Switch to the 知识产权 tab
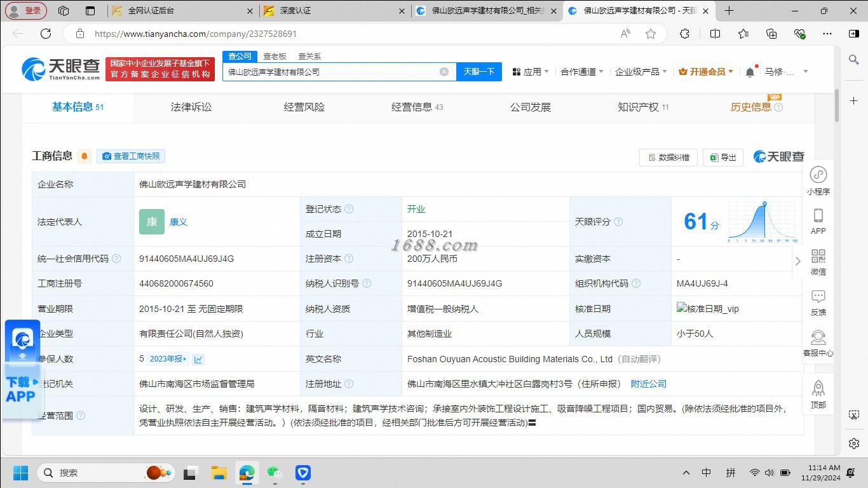Viewport: 868px width, 488px height. tap(643, 107)
